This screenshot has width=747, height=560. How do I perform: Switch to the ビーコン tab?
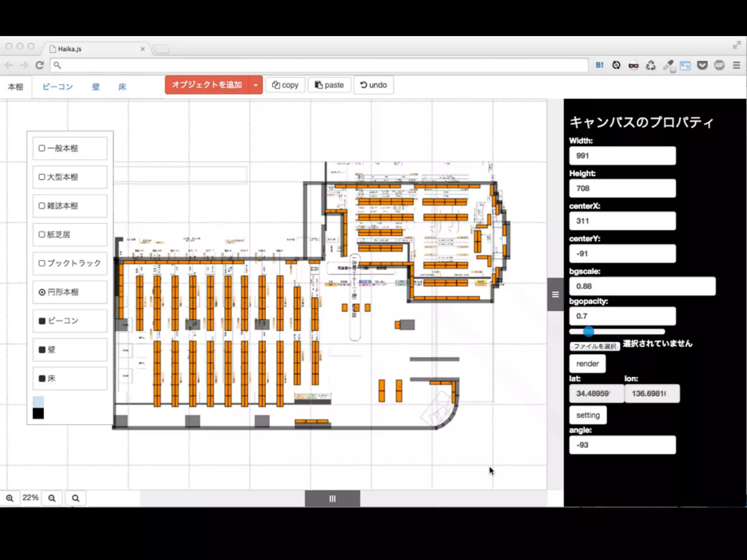pos(58,87)
